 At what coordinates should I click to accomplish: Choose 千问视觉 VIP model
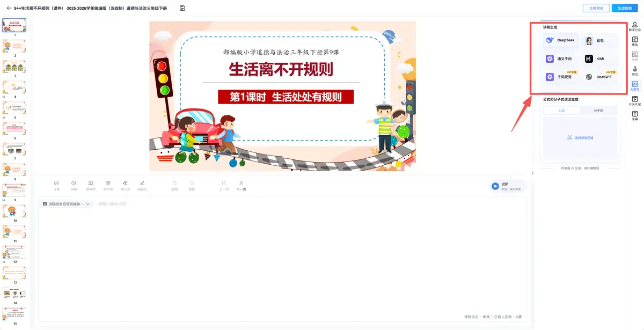click(560, 77)
